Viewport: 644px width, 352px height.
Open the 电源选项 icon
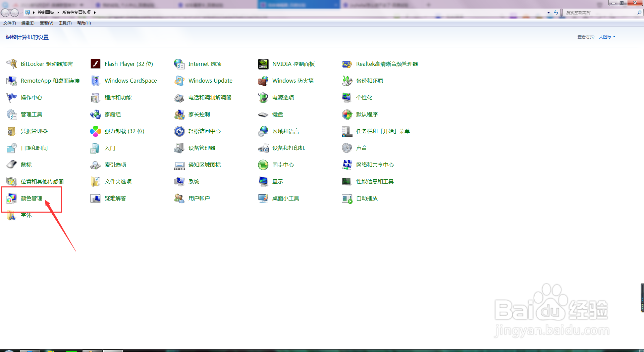click(x=263, y=97)
